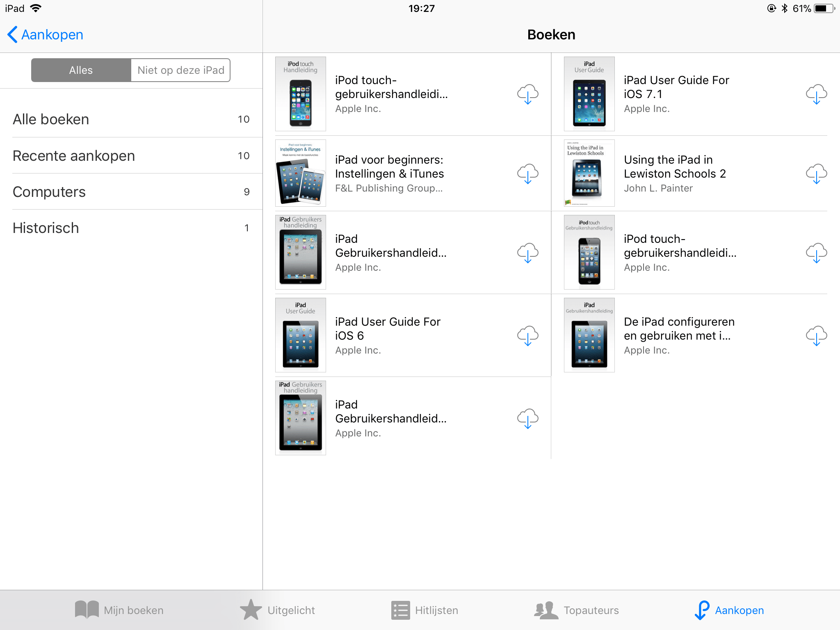This screenshot has width=840, height=630.
Task: Open the Aankopen tab
Action: coord(730,610)
